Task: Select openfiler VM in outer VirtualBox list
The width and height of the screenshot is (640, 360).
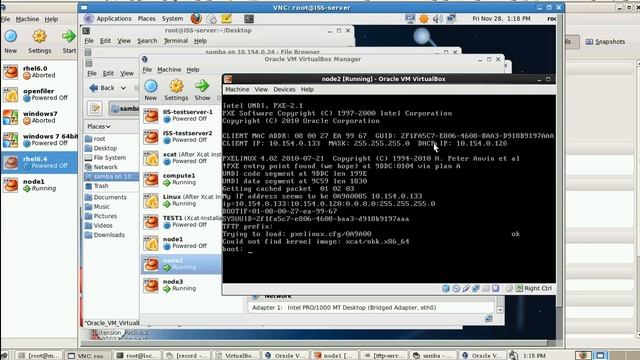Action: tap(39, 95)
